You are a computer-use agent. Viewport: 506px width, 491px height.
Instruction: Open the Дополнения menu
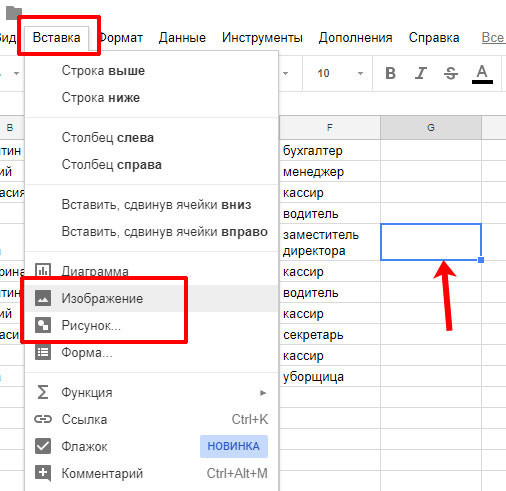(355, 37)
